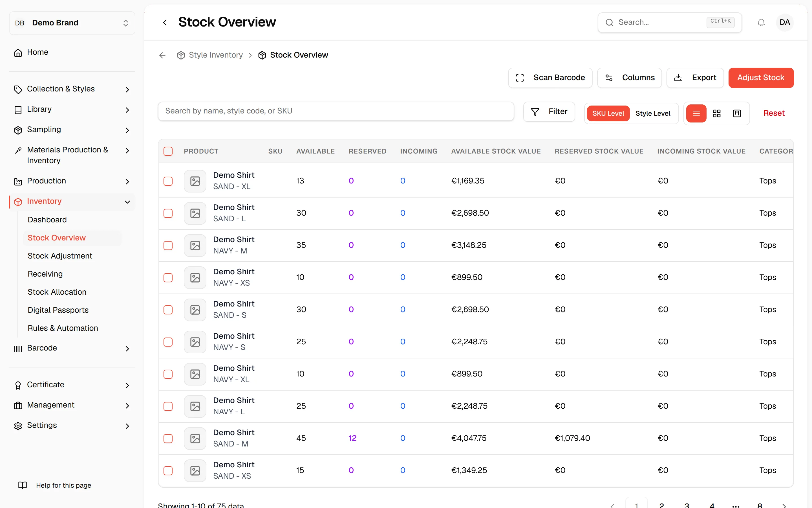The image size is (812, 508).
Task: Open Rules & Automation in sidebar
Action: 63,328
